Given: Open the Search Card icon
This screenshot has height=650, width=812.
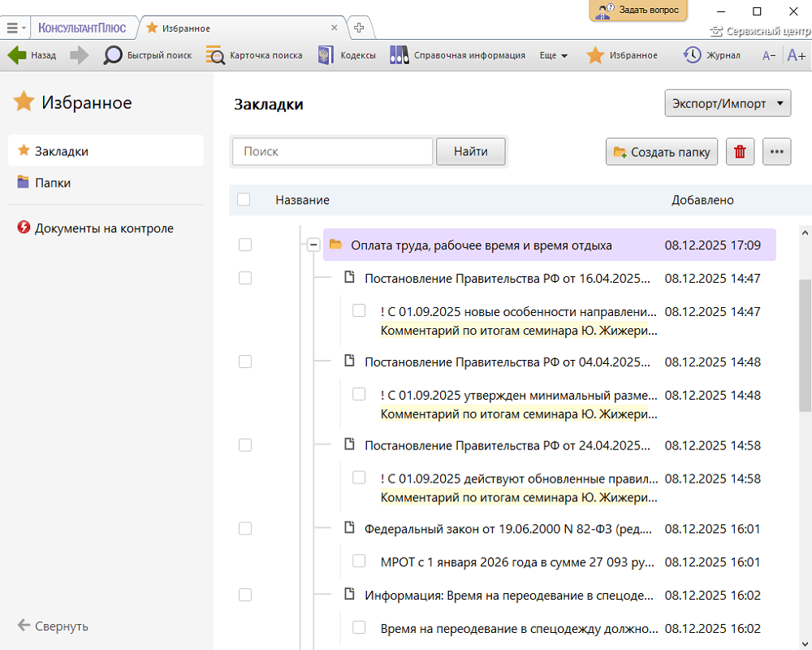Looking at the screenshot, I should 215,55.
